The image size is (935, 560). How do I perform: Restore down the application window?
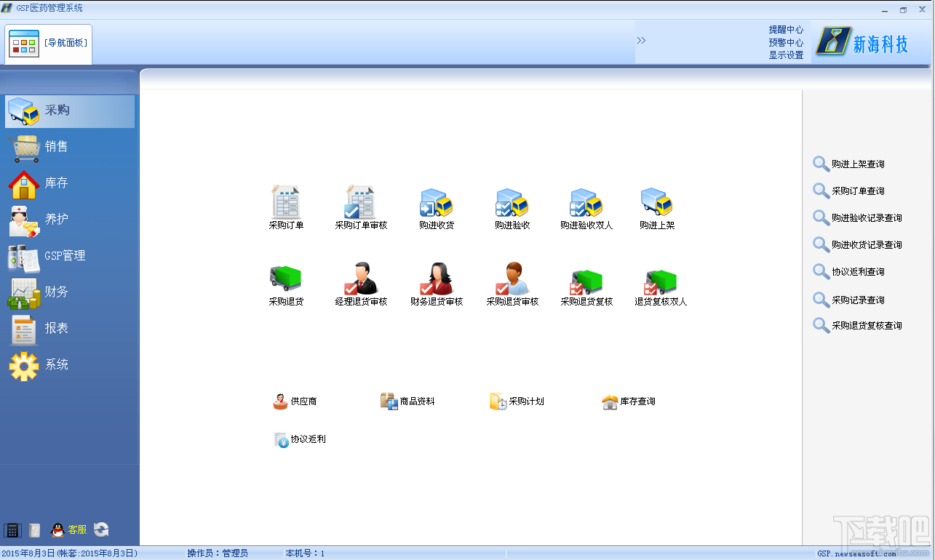coord(903,9)
